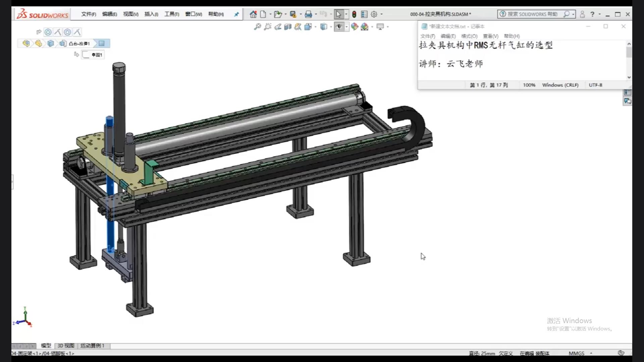Print the document with printer icon
This screenshot has height=362, width=644.
click(309, 14)
